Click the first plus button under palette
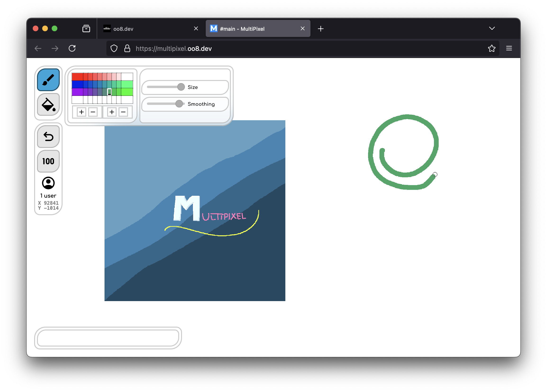Viewport: 547px width, 392px height. click(82, 112)
